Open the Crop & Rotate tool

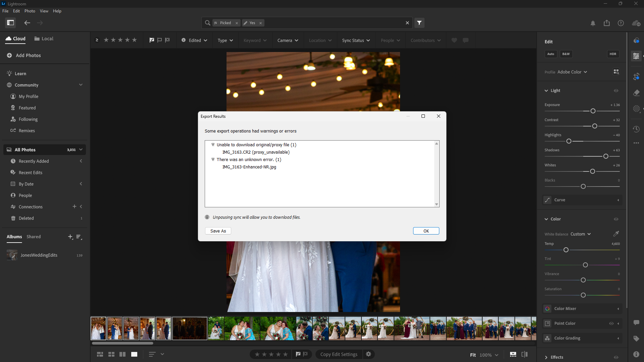pos(636,76)
